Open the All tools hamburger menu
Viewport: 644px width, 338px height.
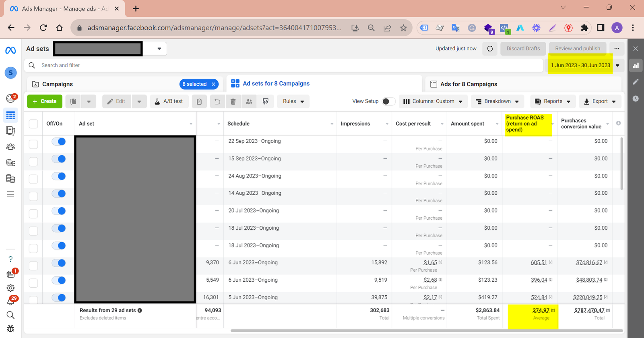coord(10,194)
